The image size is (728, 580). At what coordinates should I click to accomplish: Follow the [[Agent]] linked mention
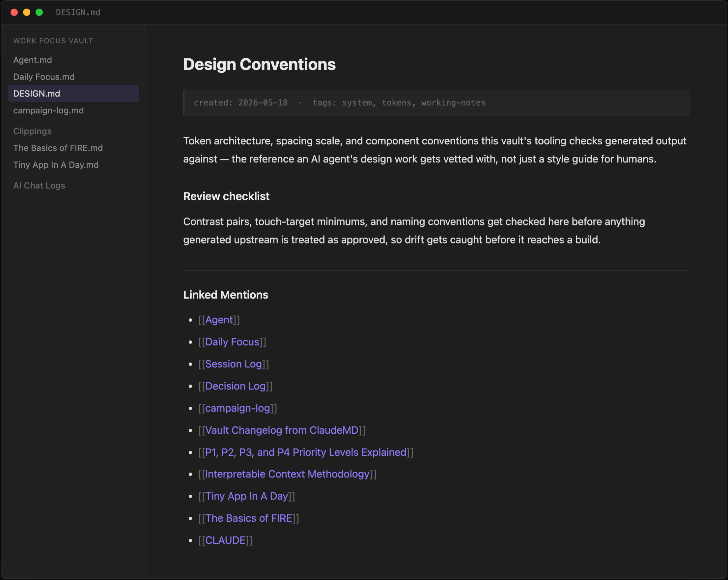(x=219, y=320)
